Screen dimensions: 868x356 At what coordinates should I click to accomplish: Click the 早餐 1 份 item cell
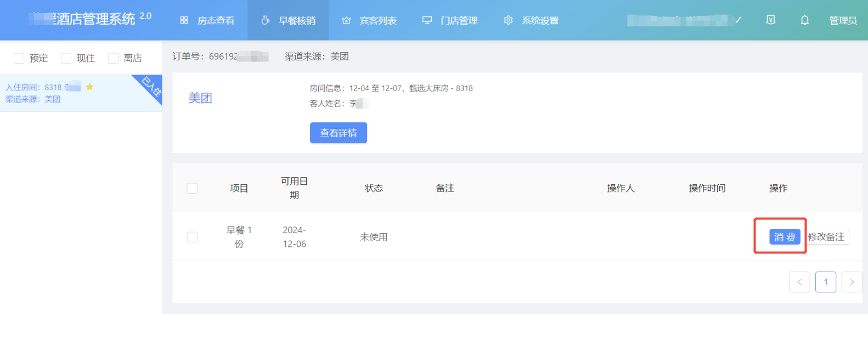239,237
